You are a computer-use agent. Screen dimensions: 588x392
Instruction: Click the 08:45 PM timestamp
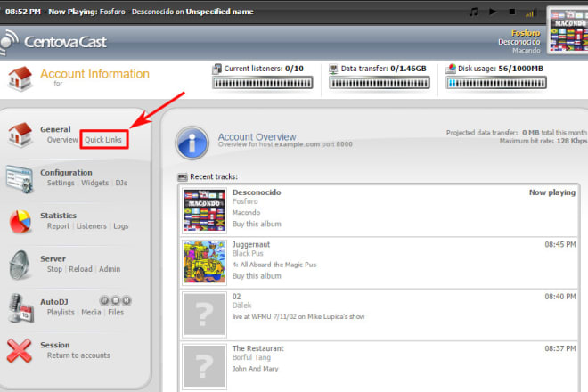(x=559, y=245)
